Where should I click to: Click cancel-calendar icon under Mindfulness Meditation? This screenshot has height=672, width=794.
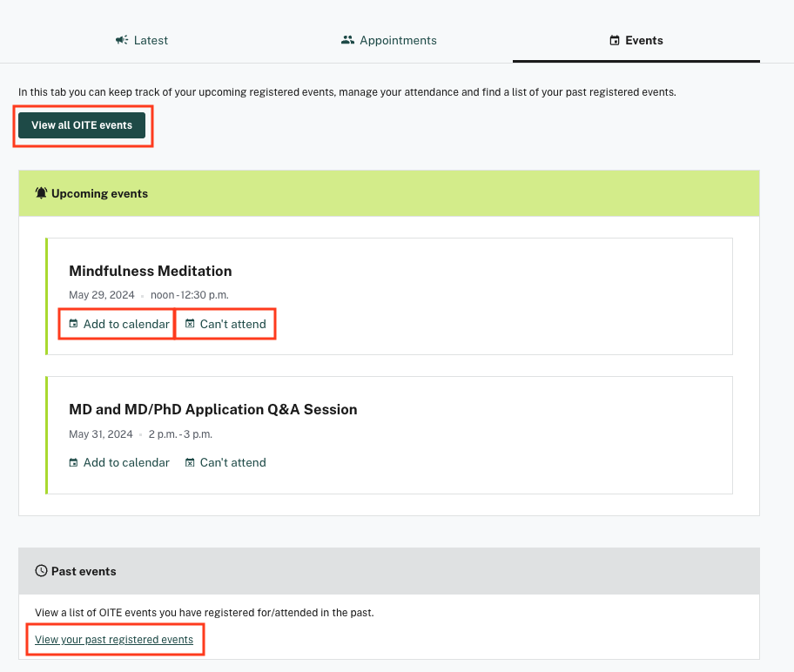[x=190, y=324]
